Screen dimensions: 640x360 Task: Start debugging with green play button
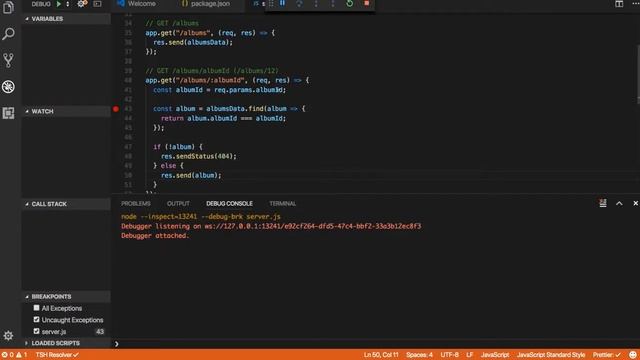point(58,4)
